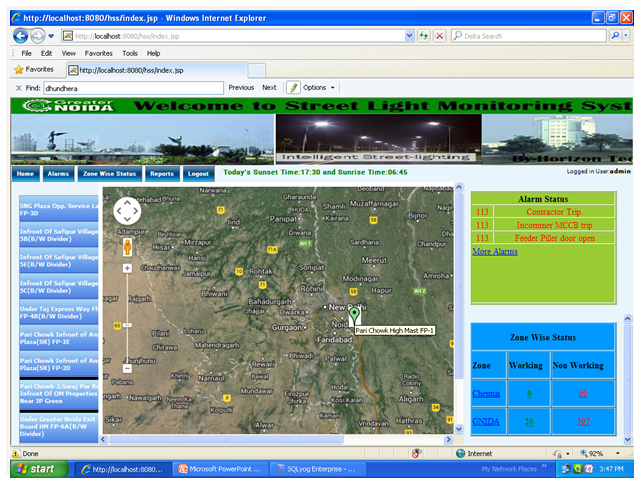
Task: Zoom out using the map minus button
Action: tap(128, 367)
